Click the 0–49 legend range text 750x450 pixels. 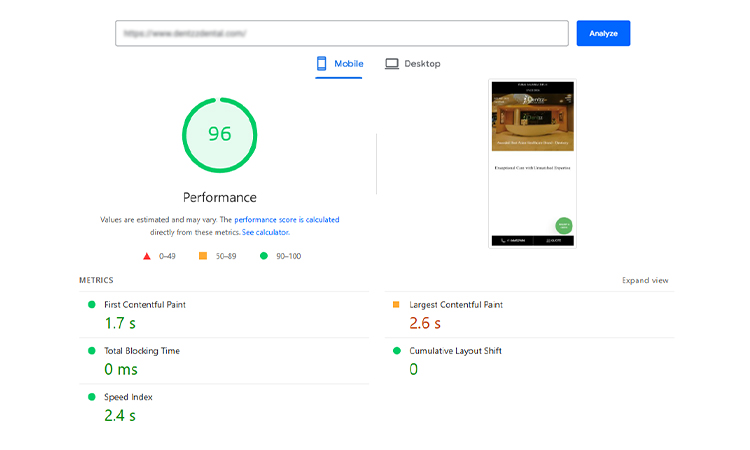coord(167,256)
